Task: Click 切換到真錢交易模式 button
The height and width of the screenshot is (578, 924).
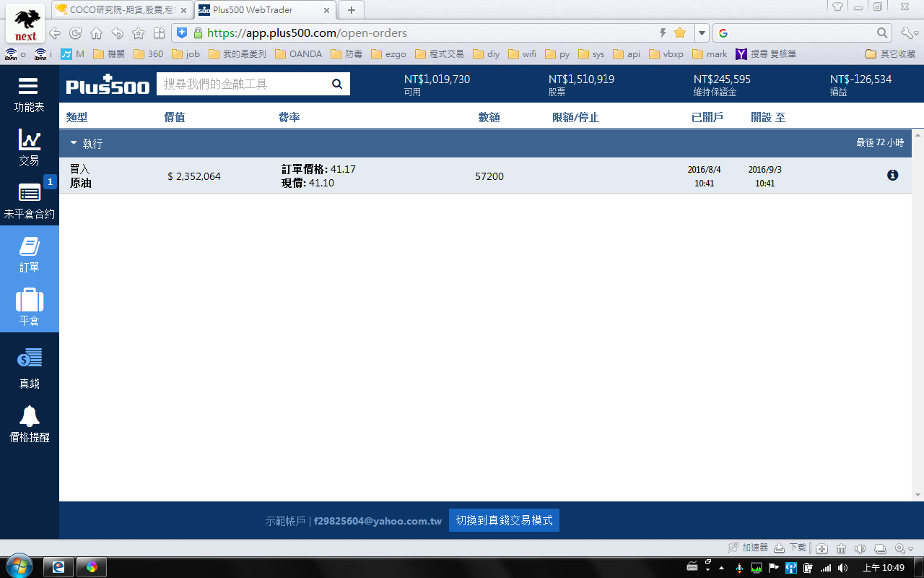Action: (x=504, y=520)
